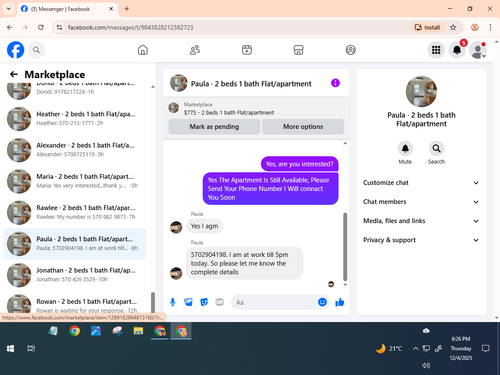Image resolution: width=500 pixels, height=375 pixels.
Task: Open the Facebook search icon
Action: [36, 50]
